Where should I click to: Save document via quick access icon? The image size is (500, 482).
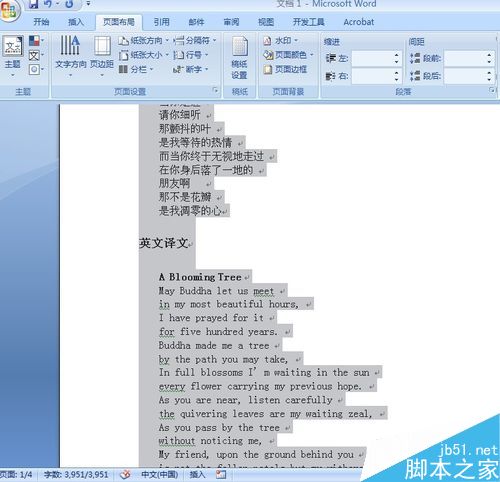(33, 4)
